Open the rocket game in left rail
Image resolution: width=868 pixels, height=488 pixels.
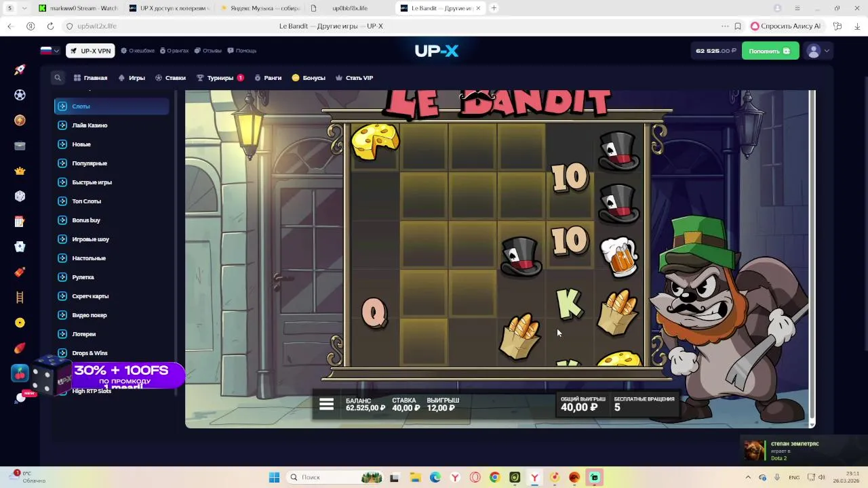click(x=20, y=70)
